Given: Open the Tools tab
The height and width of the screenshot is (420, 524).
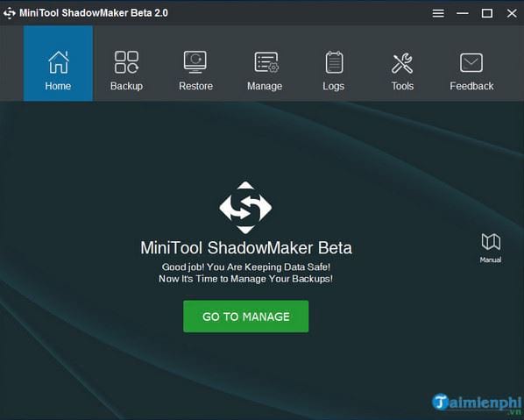Looking at the screenshot, I should tap(402, 70).
